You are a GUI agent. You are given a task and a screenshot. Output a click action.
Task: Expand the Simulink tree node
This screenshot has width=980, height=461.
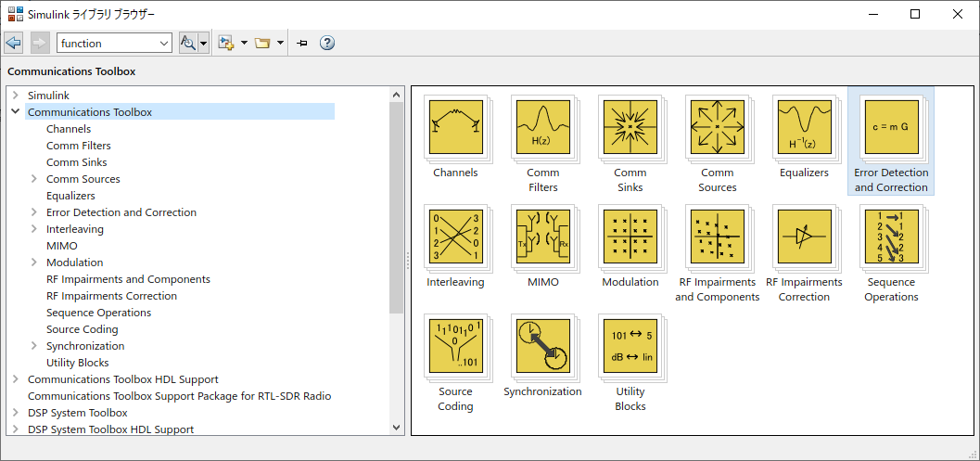[x=15, y=96]
